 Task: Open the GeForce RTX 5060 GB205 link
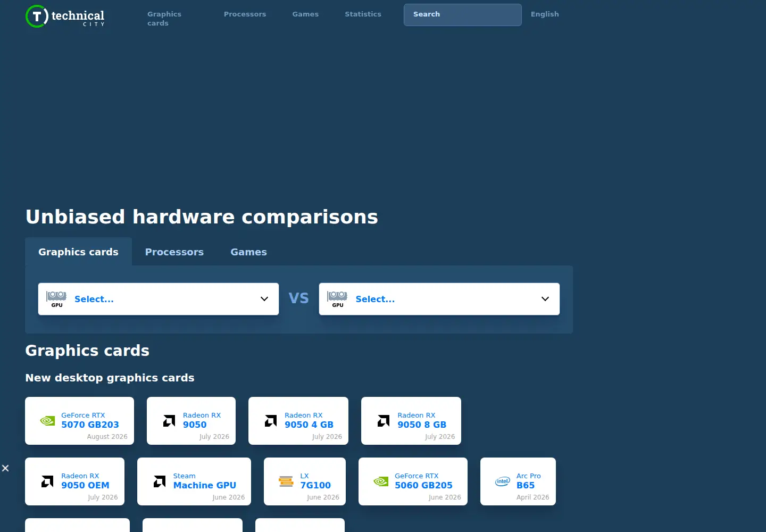tap(423, 481)
